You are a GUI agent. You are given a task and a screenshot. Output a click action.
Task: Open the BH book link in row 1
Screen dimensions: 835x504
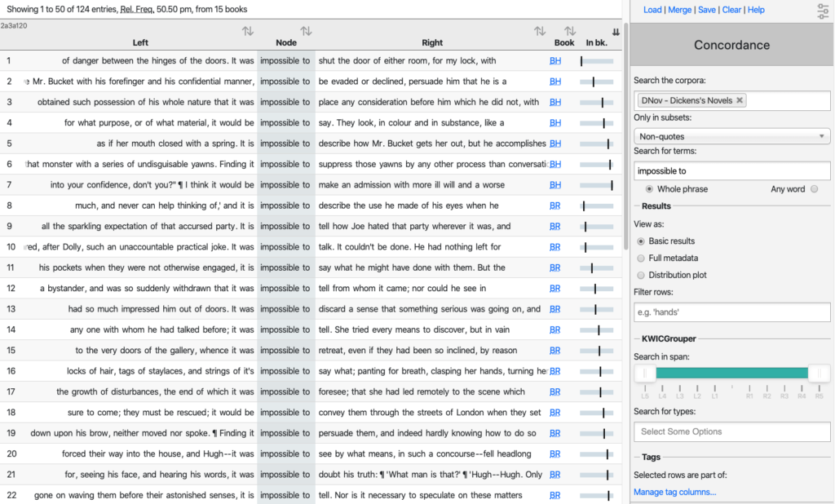(555, 61)
